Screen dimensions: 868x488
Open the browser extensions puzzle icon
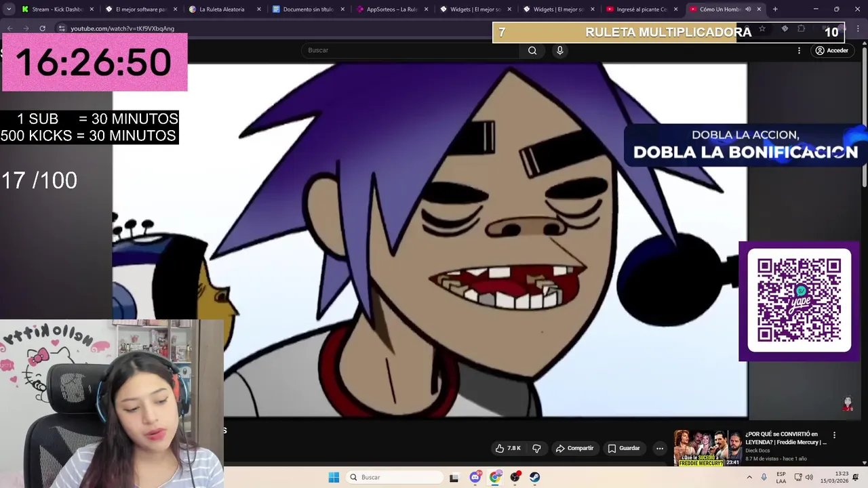pos(801,28)
